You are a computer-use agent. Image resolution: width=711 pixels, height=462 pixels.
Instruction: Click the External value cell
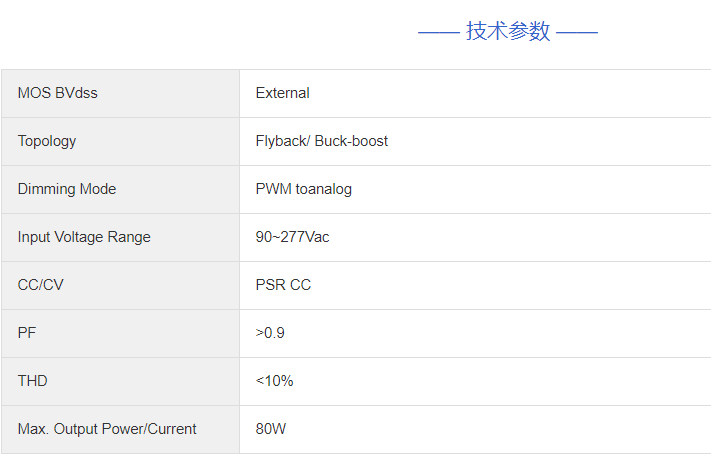(283, 93)
